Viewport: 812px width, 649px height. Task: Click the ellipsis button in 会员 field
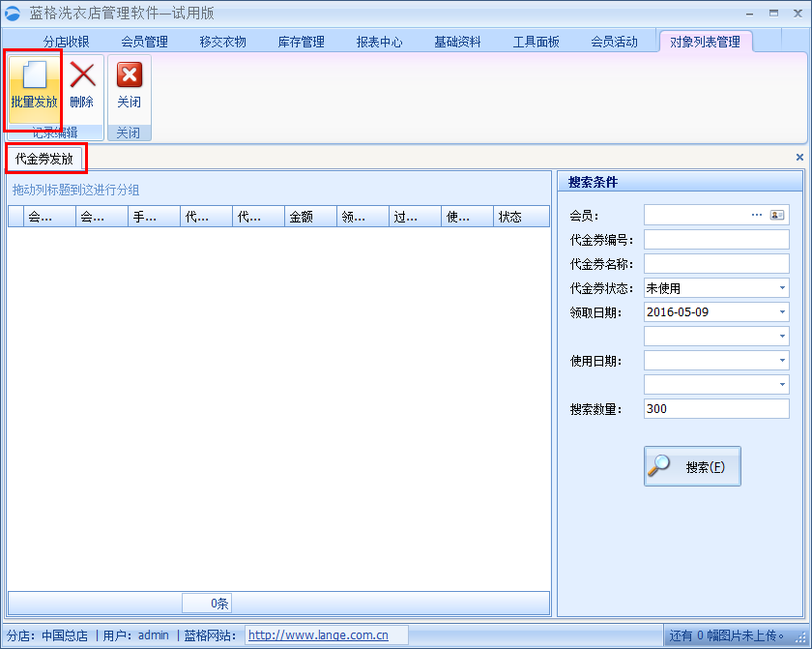(757, 215)
